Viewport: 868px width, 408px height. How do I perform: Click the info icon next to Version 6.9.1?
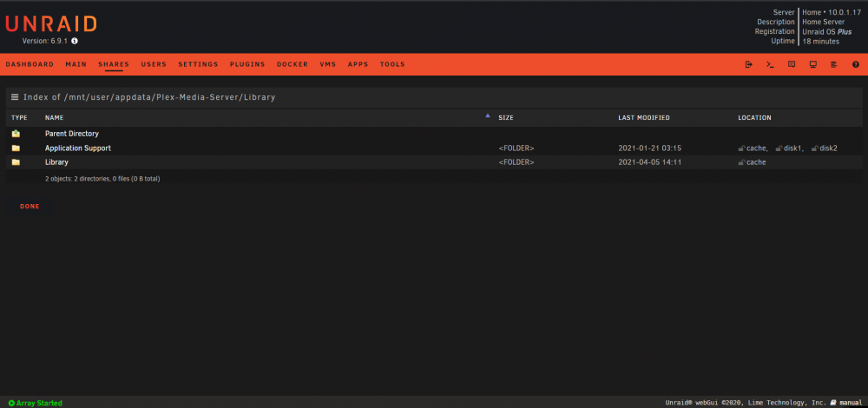75,41
